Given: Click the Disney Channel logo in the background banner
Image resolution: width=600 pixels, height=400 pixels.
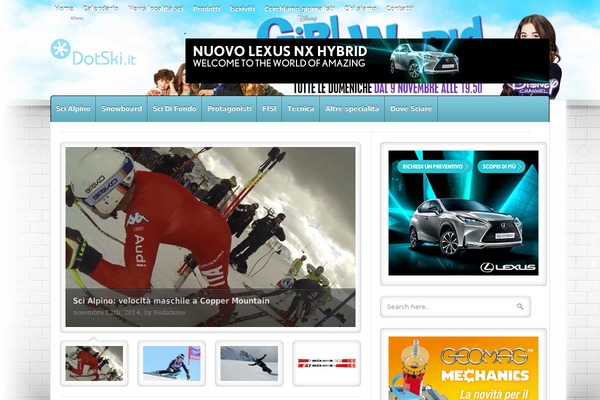Looking at the screenshot, I should (536, 87).
